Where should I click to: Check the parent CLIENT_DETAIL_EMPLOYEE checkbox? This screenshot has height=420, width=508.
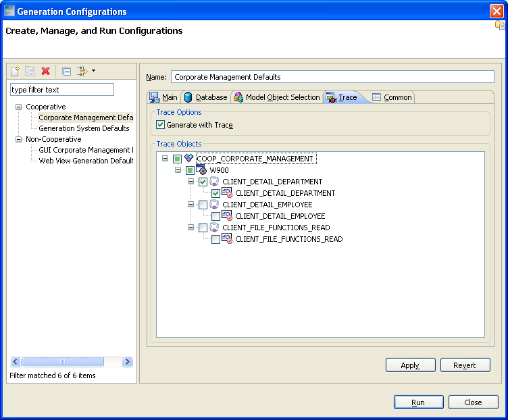[203, 205]
